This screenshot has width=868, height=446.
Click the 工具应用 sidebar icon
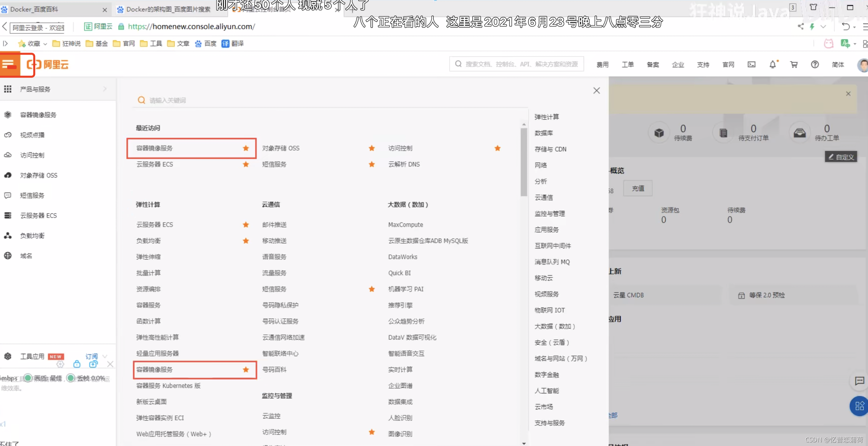(8, 356)
